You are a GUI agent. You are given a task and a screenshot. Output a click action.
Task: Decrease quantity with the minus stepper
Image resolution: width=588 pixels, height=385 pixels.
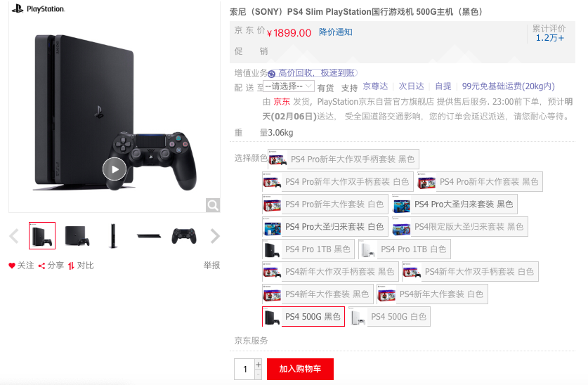[x=259, y=374]
